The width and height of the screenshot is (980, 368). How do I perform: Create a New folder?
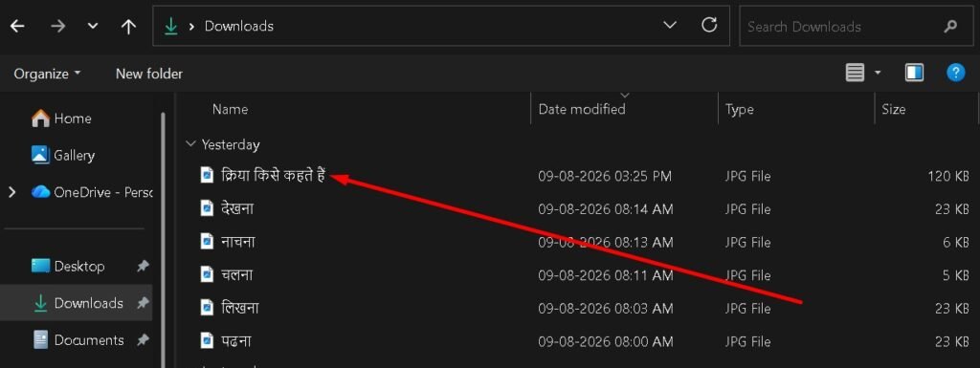coord(149,74)
